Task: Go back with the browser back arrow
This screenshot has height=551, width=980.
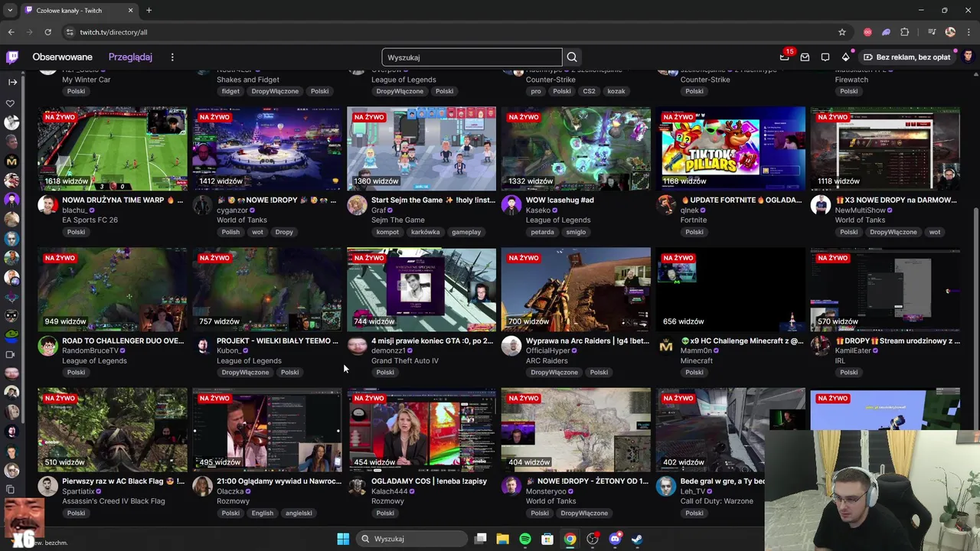Action: [11, 32]
